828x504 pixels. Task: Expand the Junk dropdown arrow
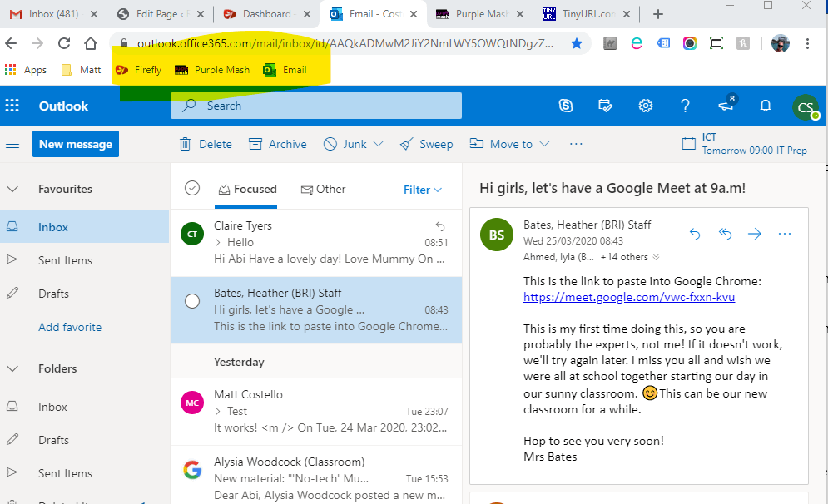click(x=378, y=144)
